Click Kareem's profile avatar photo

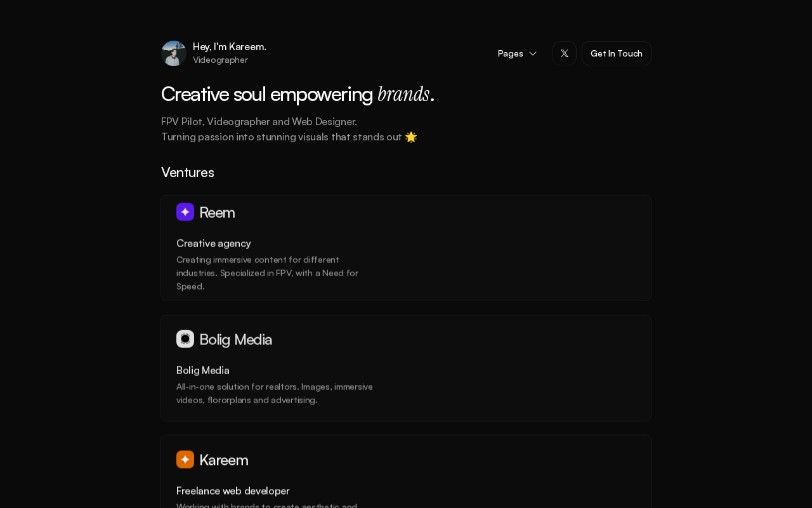173,53
